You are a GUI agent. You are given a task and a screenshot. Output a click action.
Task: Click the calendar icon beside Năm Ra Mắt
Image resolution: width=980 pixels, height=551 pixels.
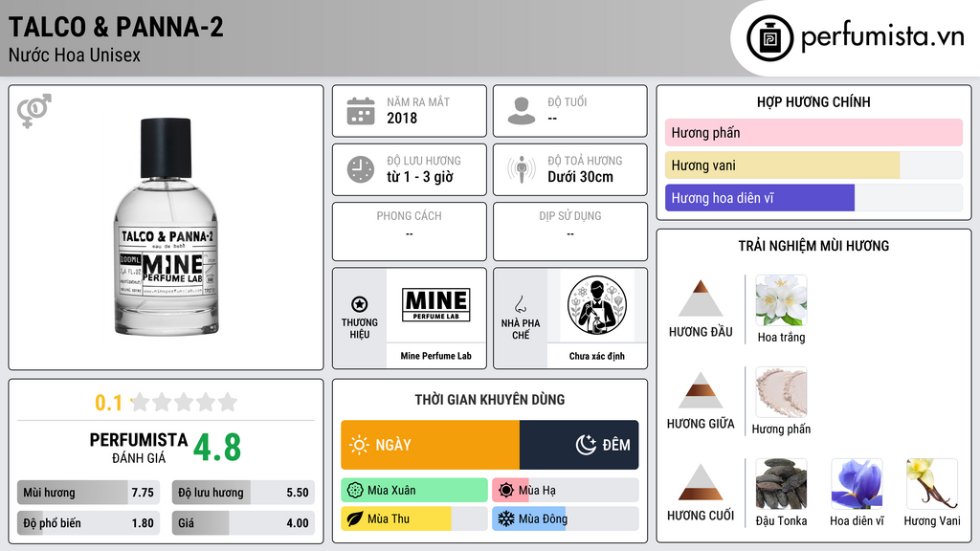pyautogui.click(x=361, y=111)
